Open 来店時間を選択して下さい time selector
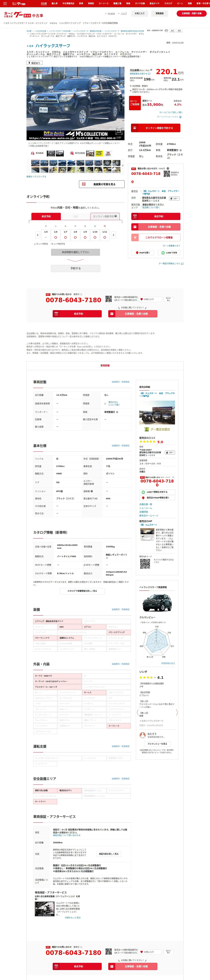This screenshot has width=210, height=980. (x=75, y=252)
